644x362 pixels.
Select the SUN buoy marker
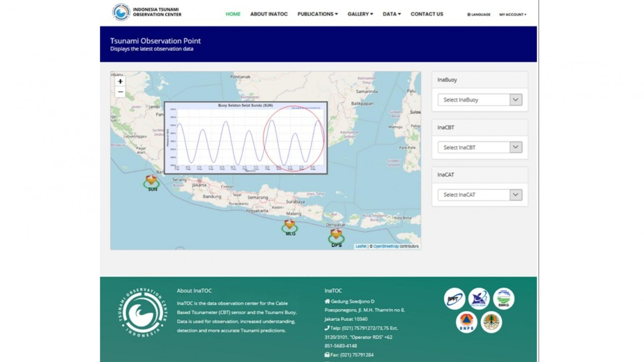click(x=151, y=182)
